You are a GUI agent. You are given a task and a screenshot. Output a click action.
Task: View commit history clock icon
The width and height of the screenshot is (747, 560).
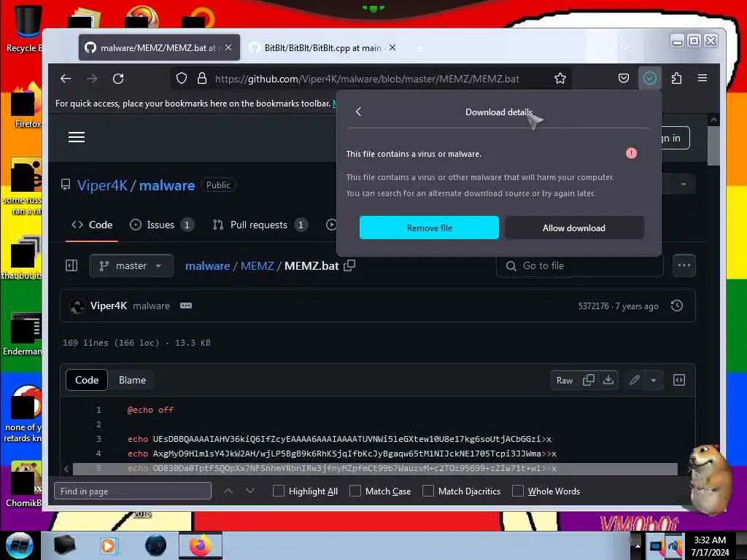(676, 306)
